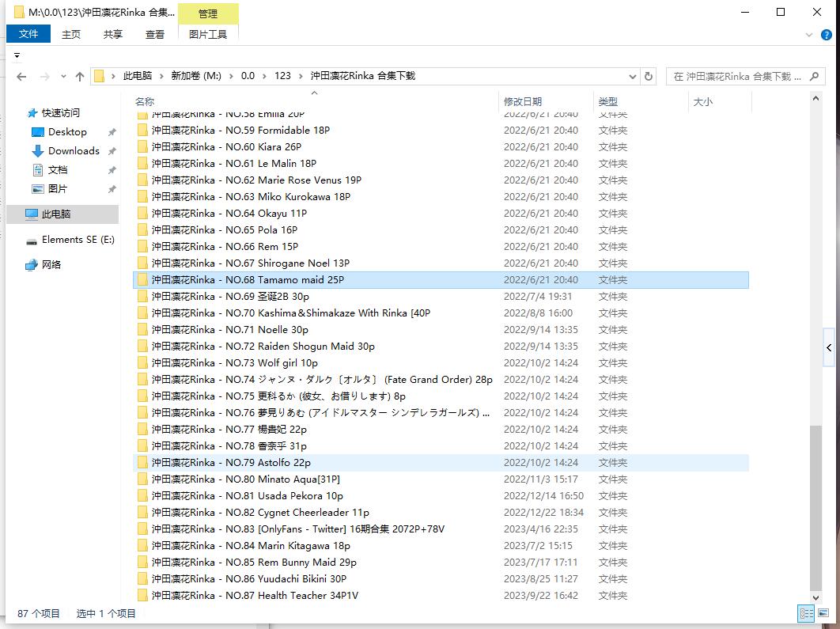Refresh the current folder view
The image size is (840, 629).
649,77
